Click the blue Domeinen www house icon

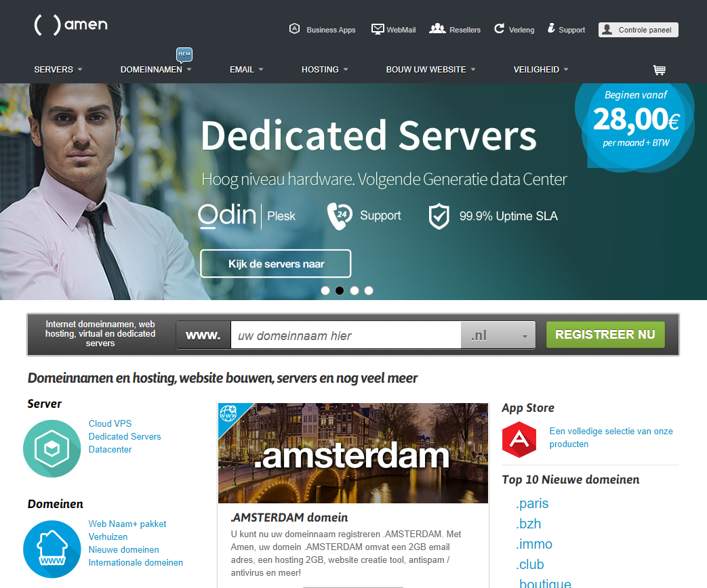pyautogui.click(x=52, y=549)
